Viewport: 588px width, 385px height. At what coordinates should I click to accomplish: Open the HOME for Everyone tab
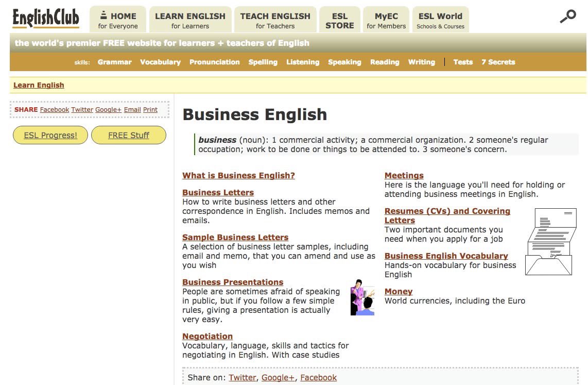(x=118, y=20)
